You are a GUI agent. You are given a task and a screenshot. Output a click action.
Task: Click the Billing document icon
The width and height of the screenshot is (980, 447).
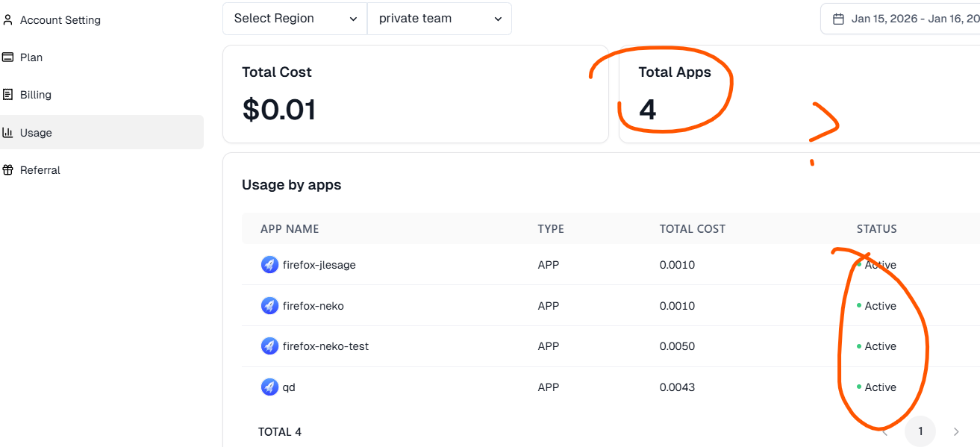pyautogui.click(x=8, y=95)
